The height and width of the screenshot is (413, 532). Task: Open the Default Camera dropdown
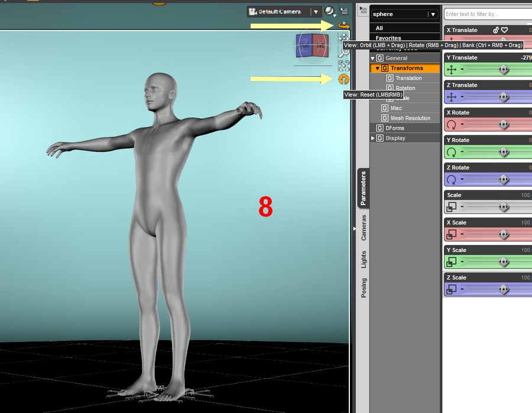click(284, 12)
